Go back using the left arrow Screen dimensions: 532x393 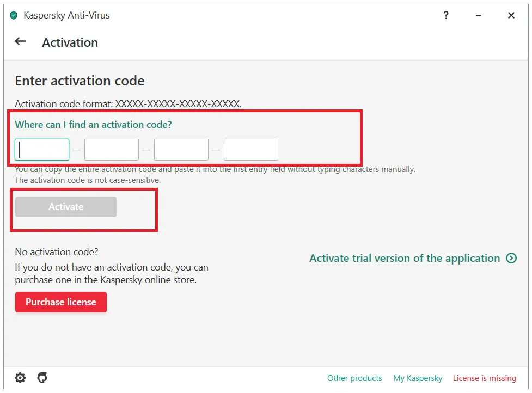point(20,41)
